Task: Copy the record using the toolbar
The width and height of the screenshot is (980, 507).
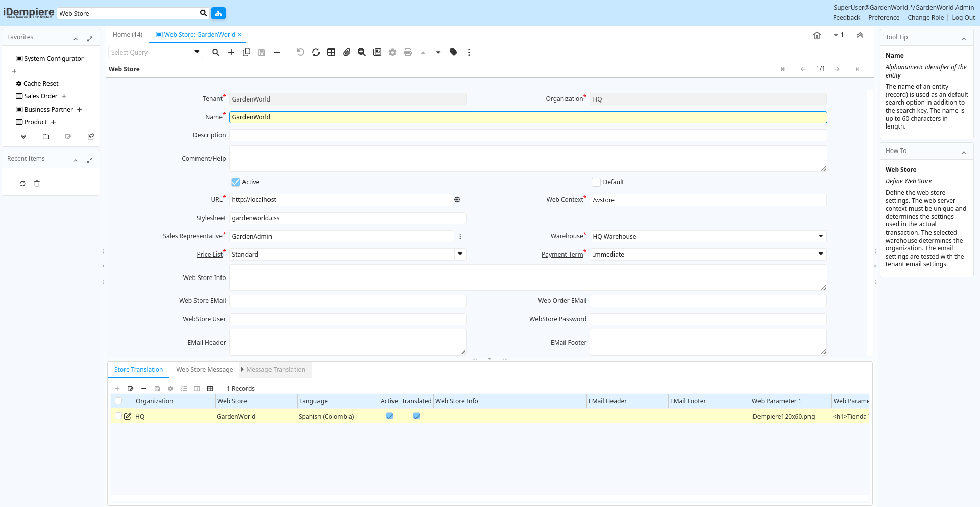Action: click(247, 52)
